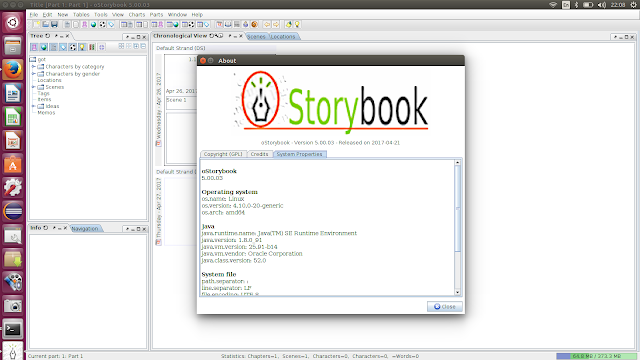
Task: Click the new tag icon in main toolbar
Action: pos(111,24)
